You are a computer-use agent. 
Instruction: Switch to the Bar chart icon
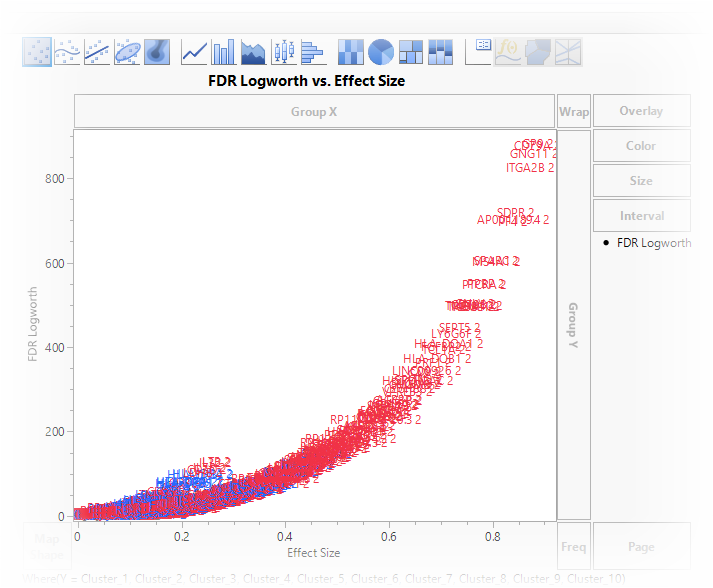coord(223,51)
